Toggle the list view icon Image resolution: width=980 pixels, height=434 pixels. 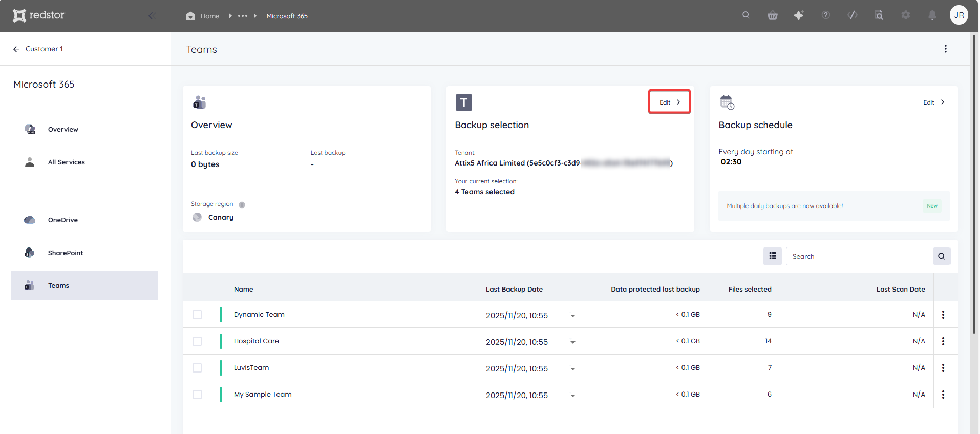773,256
